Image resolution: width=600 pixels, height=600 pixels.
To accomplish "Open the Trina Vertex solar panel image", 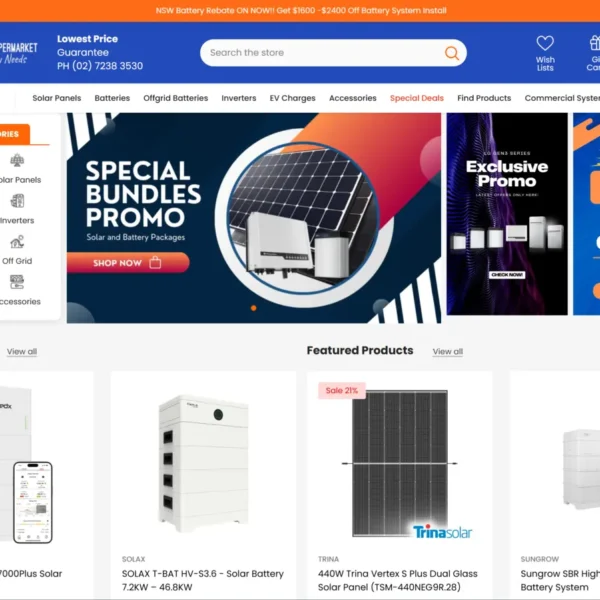I will coord(399,463).
